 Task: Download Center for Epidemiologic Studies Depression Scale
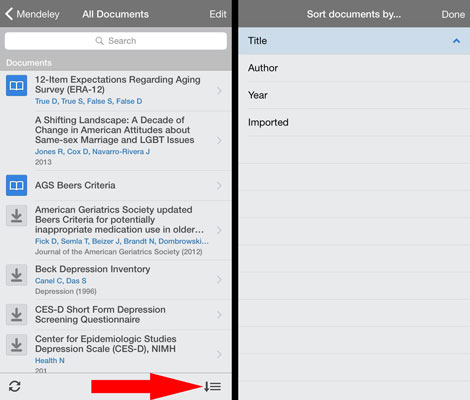tap(16, 345)
